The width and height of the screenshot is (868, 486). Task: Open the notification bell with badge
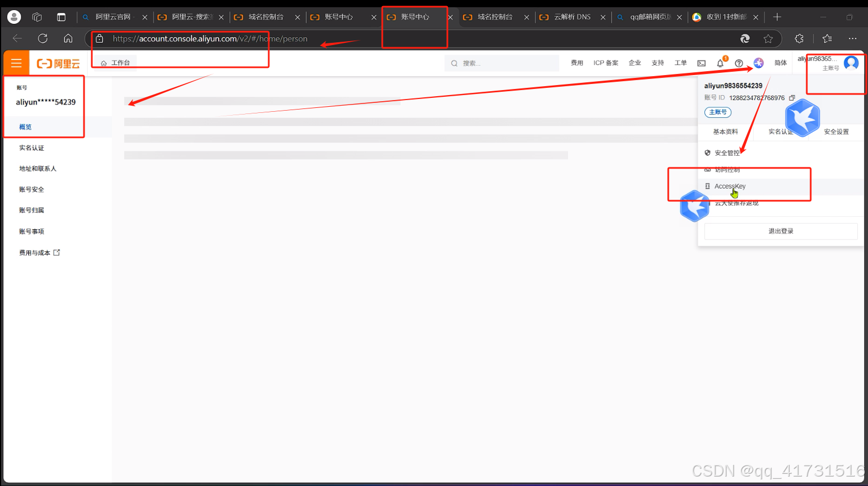[721, 63]
